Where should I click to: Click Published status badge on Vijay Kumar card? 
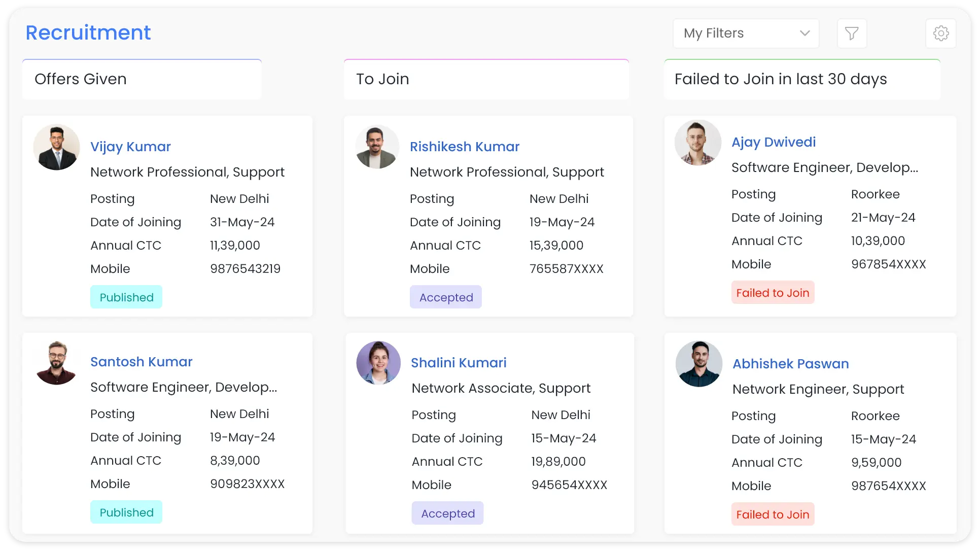(x=126, y=297)
